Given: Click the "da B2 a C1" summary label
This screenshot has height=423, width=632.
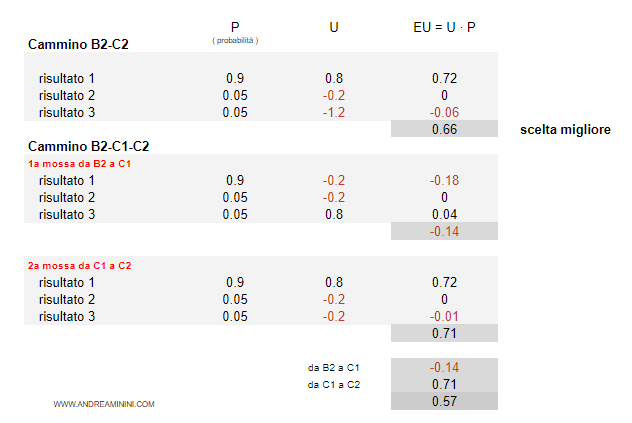Looking at the screenshot, I should tap(334, 368).
